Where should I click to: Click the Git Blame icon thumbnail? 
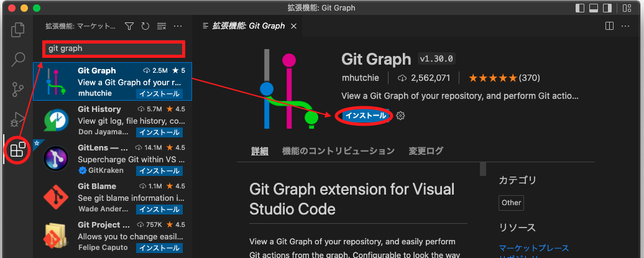coord(56,198)
